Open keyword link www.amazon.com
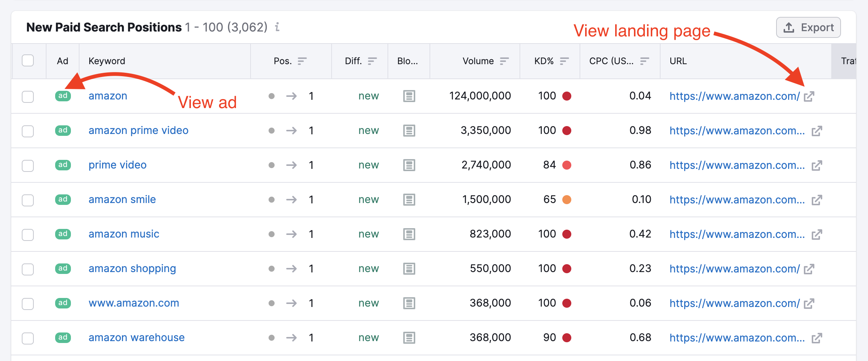Image resolution: width=868 pixels, height=361 pixels. click(134, 303)
